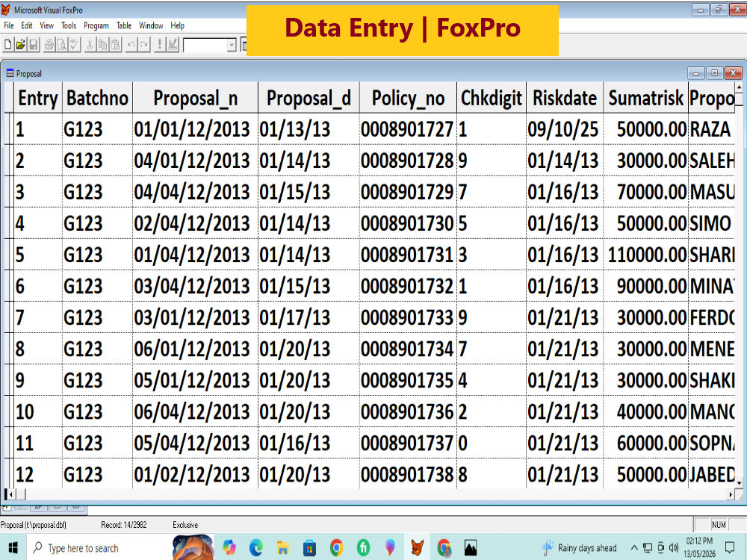The image size is (747, 560).
Task: Click the Proposal_d column header
Action: tap(309, 98)
